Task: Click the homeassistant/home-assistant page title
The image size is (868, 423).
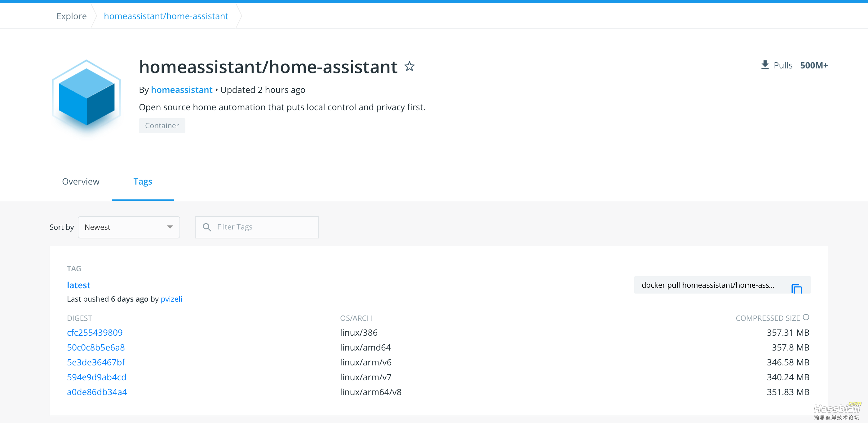Action: 268,67
